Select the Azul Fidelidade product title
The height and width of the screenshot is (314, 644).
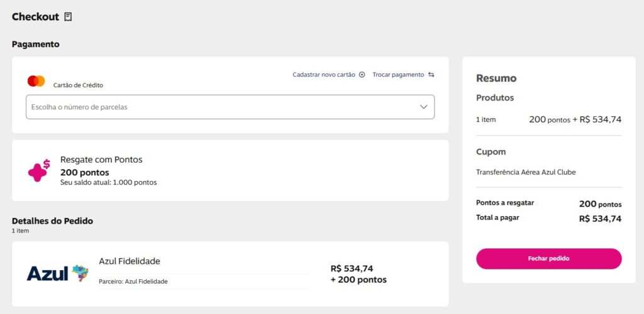pyautogui.click(x=130, y=261)
